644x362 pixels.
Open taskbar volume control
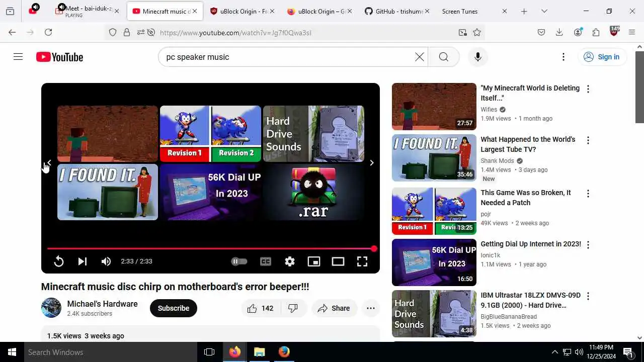point(579,352)
